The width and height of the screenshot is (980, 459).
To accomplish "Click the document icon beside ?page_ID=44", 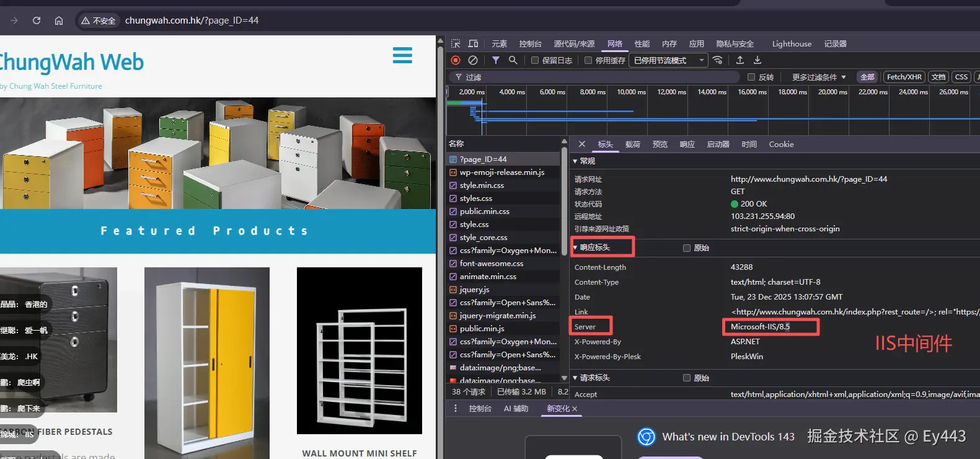I will pos(453,159).
